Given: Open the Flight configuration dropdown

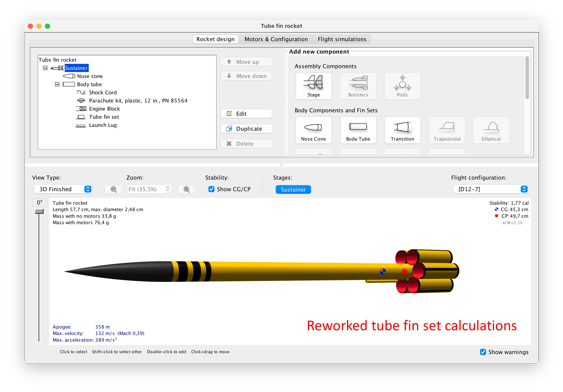Looking at the screenshot, I should (x=490, y=189).
